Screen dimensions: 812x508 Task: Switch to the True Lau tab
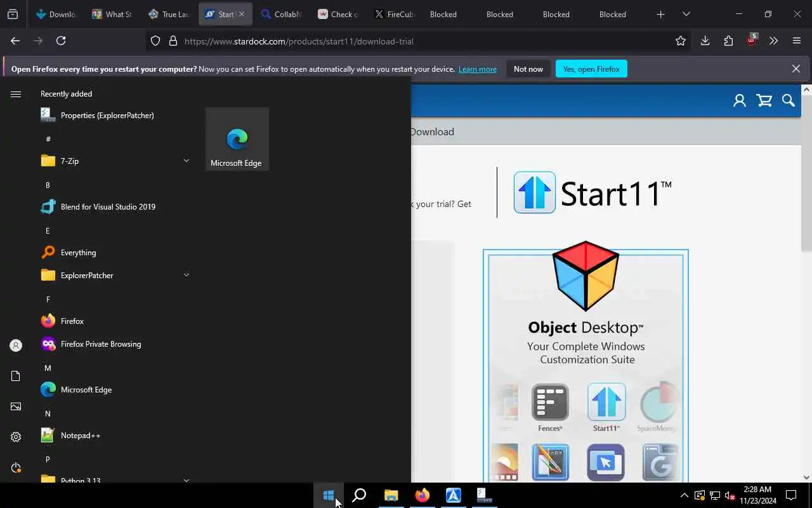tap(168, 14)
